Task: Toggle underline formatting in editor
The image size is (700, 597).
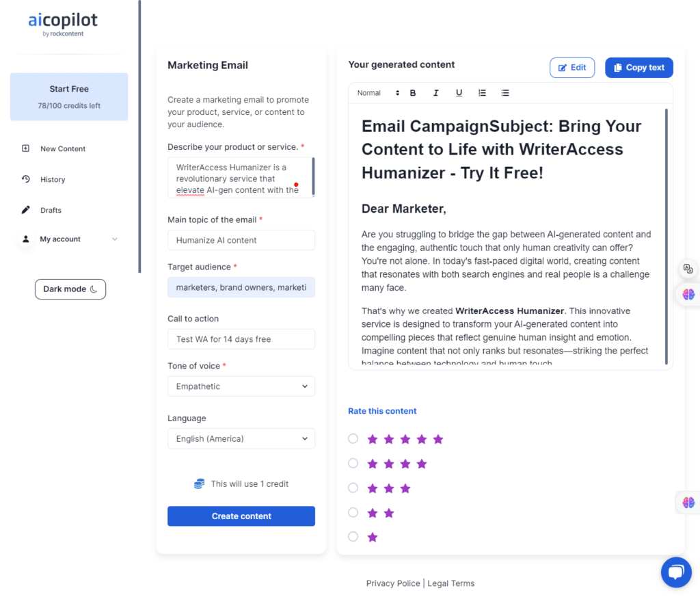Action: pyautogui.click(x=459, y=93)
